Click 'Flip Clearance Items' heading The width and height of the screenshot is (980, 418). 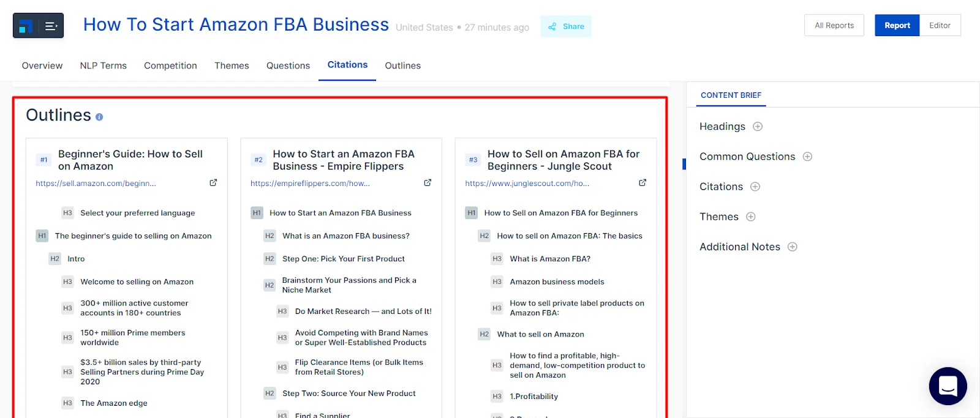pyautogui.click(x=359, y=367)
